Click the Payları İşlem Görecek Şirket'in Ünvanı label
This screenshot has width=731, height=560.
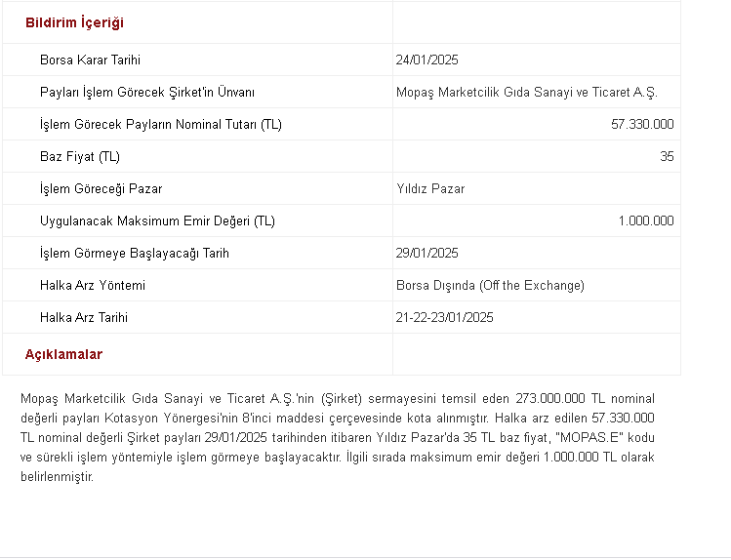[x=147, y=93]
